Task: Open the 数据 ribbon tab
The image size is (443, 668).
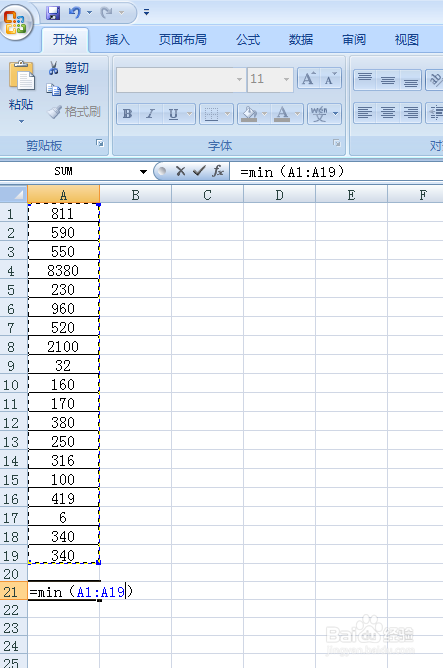Action: point(301,40)
